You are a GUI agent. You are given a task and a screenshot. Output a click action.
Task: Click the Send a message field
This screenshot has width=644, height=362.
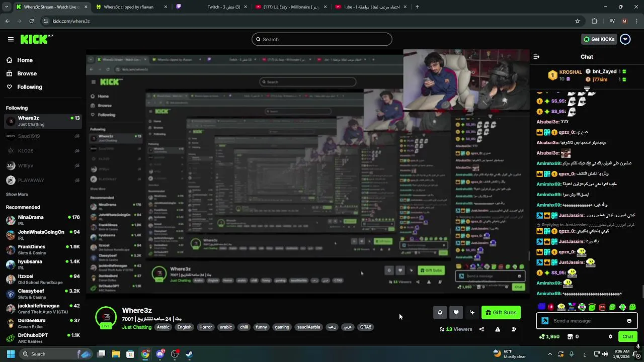coord(587,321)
